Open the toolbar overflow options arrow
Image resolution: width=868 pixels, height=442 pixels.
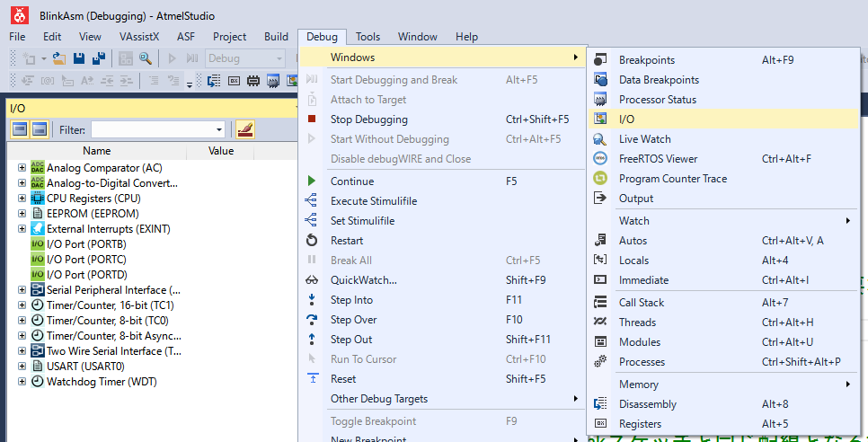[x=190, y=84]
